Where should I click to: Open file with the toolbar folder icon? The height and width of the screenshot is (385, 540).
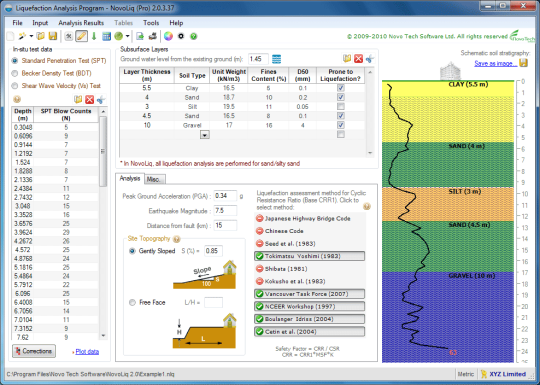(41, 36)
